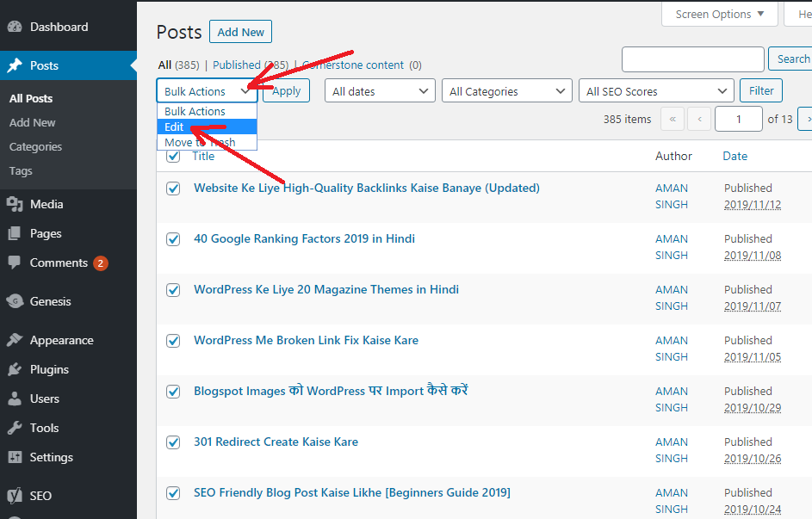Open post 40 Google Ranking Factors 2019 in Hindi
The image size is (812, 519).
(305, 238)
